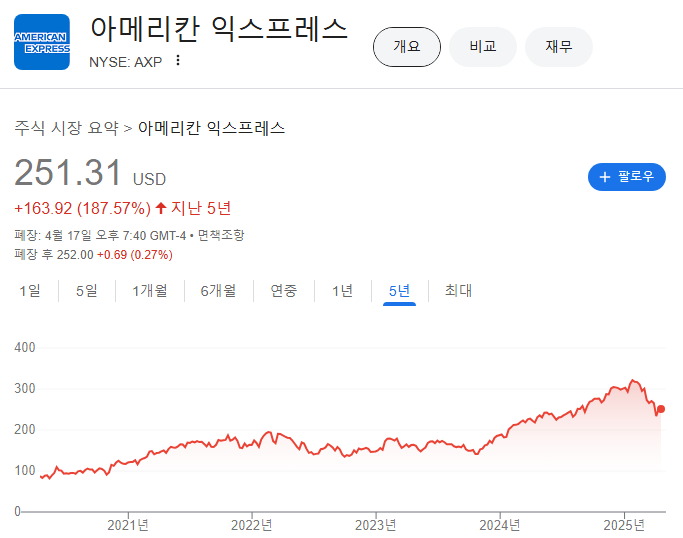
Task: Click the NYSE: AXP ticker text
Action: pyautogui.click(x=125, y=62)
